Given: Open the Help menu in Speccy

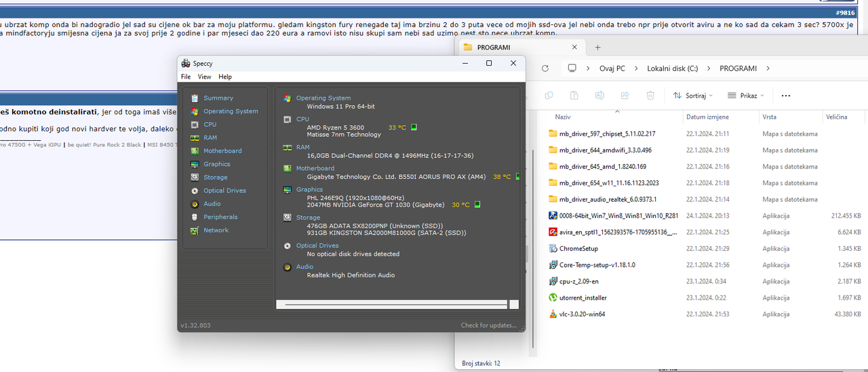Looking at the screenshot, I should click(225, 77).
